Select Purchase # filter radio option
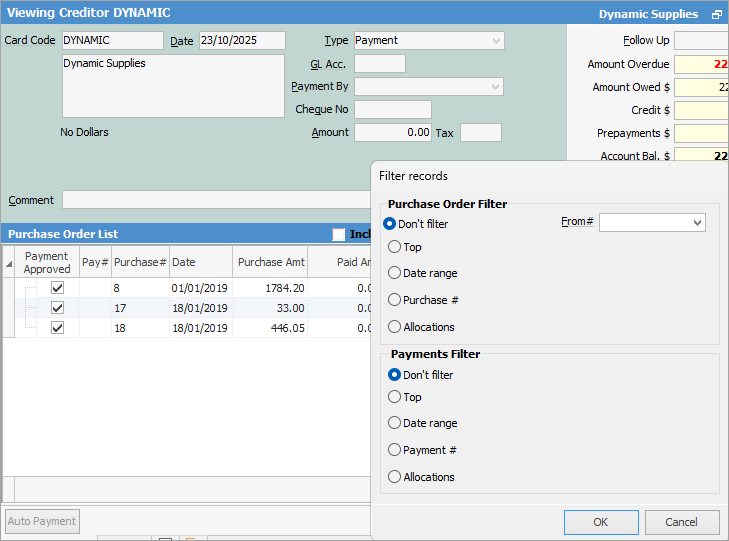The height and width of the screenshot is (541, 729). coord(395,300)
